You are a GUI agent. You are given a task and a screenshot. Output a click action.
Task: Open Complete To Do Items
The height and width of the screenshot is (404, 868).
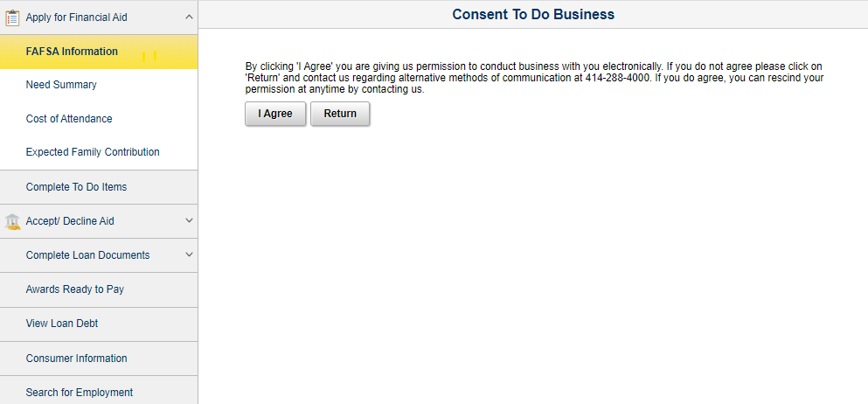pyautogui.click(x=76, y=187)
